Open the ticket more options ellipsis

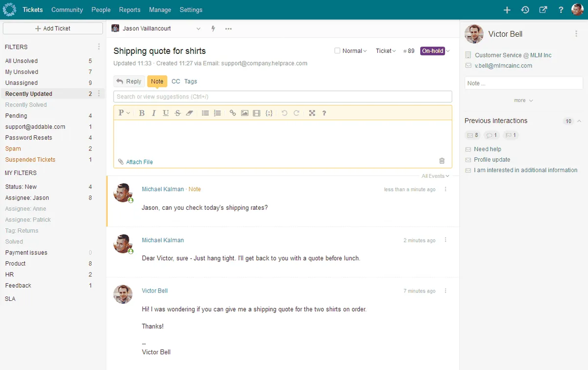[x=228, y=28]
